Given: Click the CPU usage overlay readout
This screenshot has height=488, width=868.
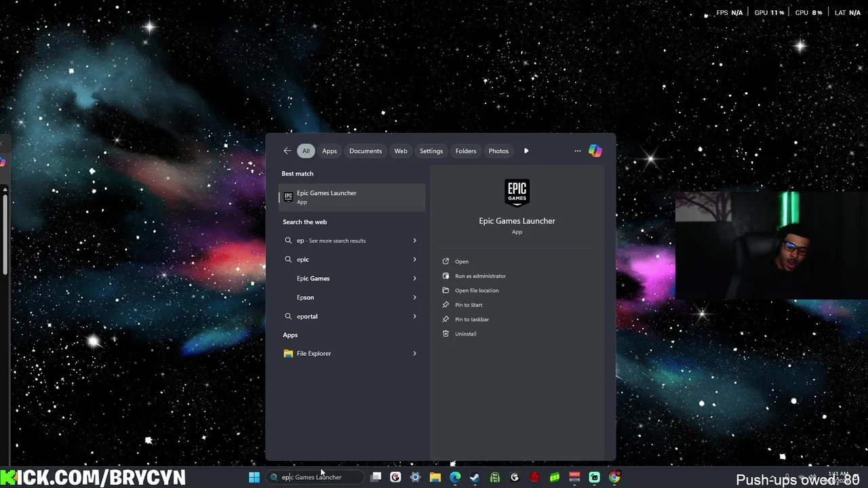Looking at the screenshot, I should pyautogui.click(x=808, y=13).
